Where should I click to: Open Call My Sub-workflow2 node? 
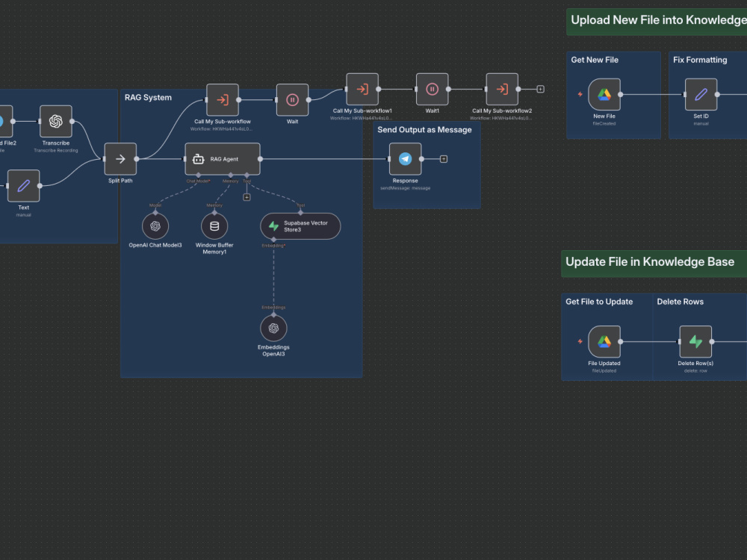pos(502,89)
